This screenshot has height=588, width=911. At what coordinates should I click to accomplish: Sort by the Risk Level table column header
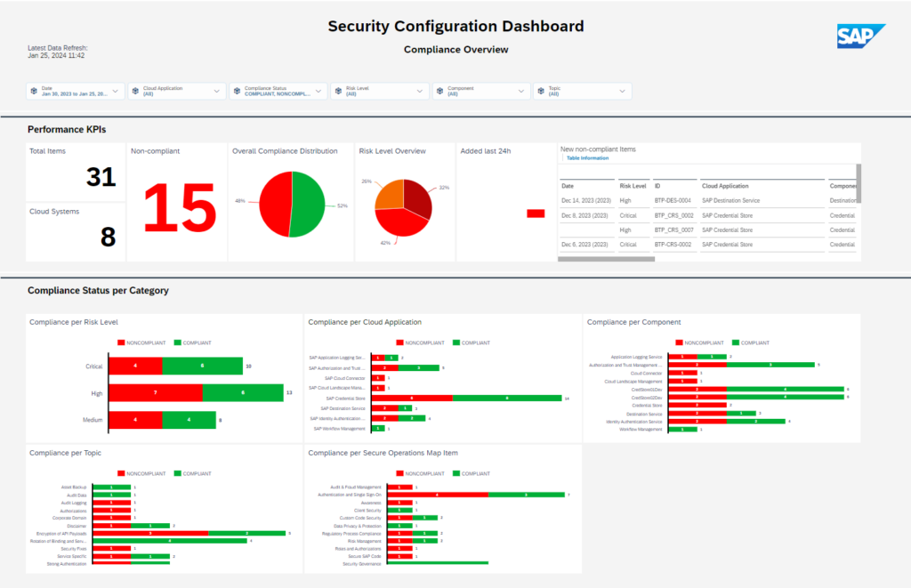633,186
